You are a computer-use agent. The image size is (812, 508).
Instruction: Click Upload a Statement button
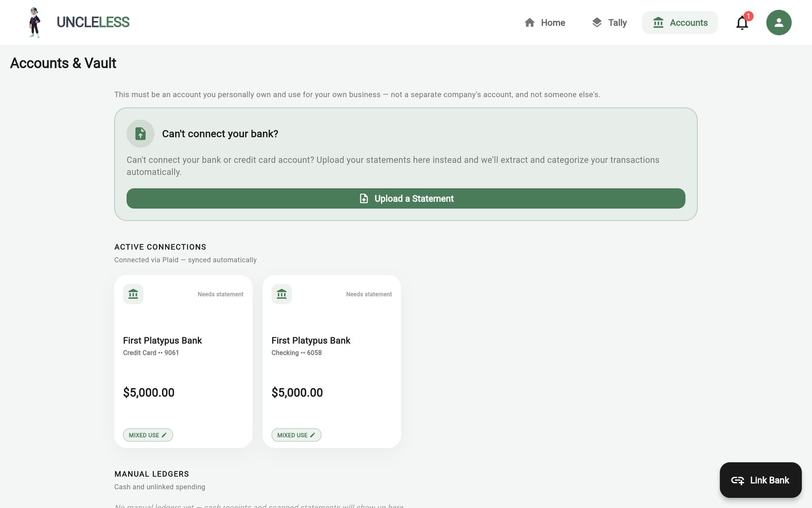[406, 199]
